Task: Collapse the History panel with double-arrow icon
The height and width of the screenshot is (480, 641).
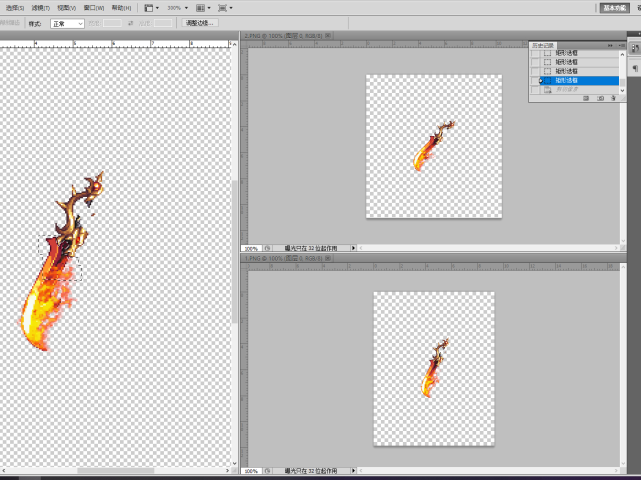Action: [611, 44]
